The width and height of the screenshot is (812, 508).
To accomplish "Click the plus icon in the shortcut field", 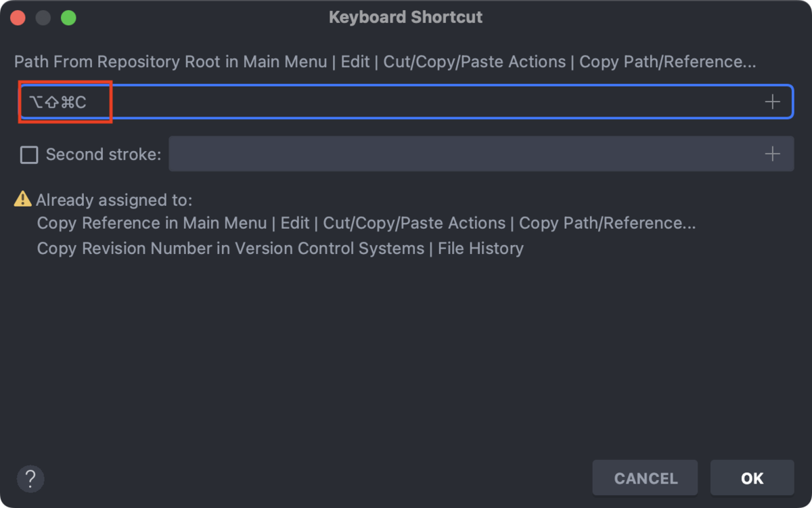I will click(x=772, y=102).
